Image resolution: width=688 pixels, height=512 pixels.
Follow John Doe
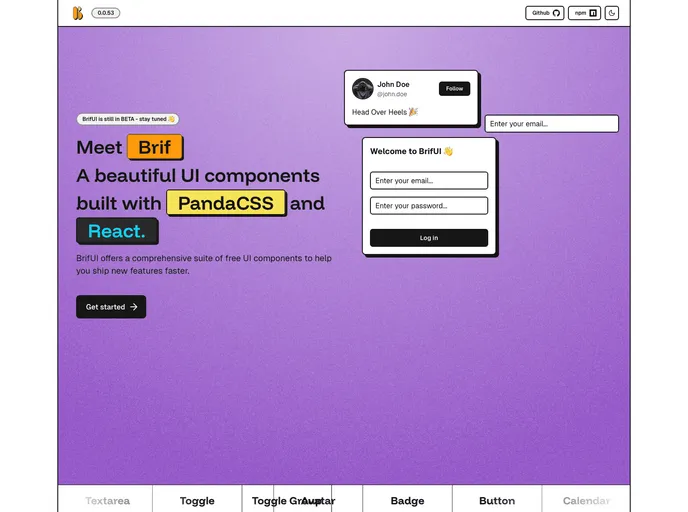[454, 89]
